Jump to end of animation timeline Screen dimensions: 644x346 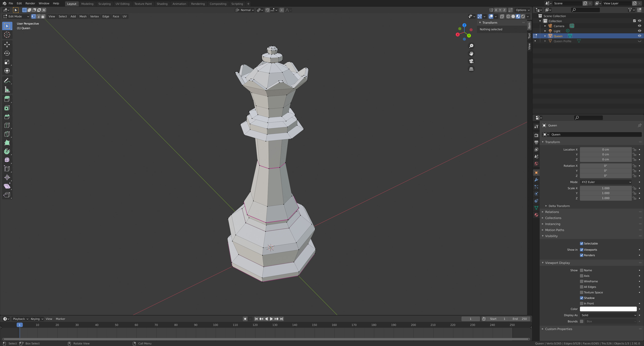[x=282, y=319]
